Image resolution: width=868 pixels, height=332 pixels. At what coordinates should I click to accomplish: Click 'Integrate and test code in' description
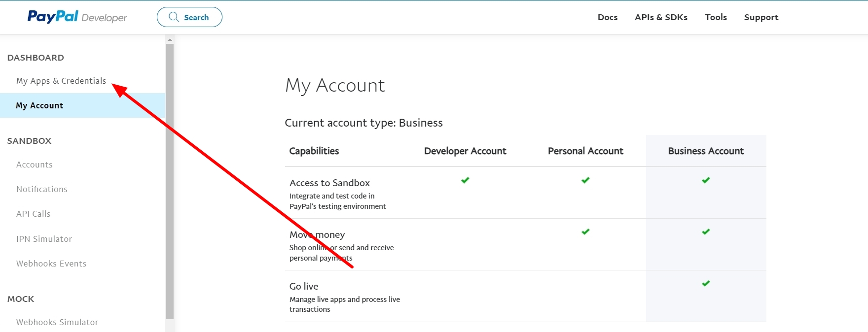pos(332,196)
